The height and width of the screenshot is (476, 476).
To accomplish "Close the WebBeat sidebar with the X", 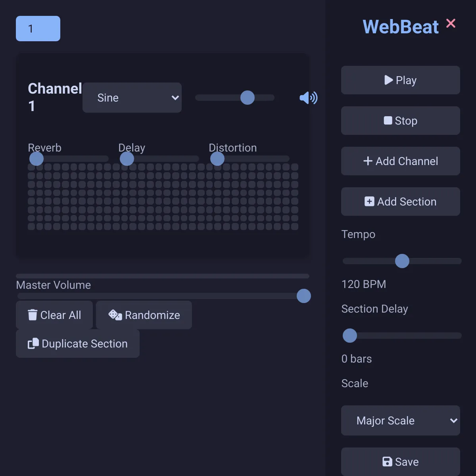I will click(451, 23).
